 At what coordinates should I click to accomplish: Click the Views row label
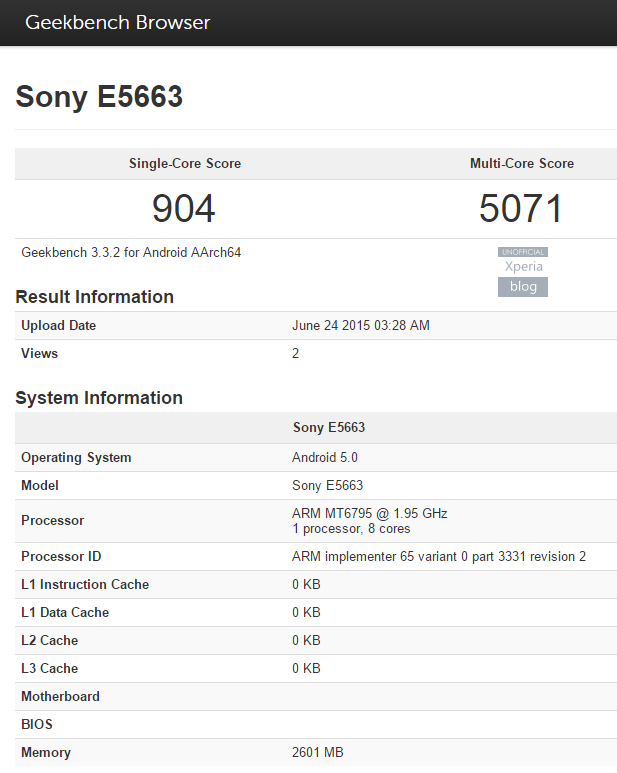pyautogui.click(x=40, y=354)
